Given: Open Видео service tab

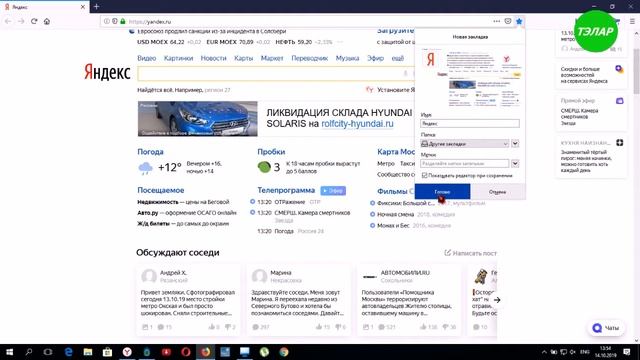Looking at the screenshot, I should pos(147,58).
